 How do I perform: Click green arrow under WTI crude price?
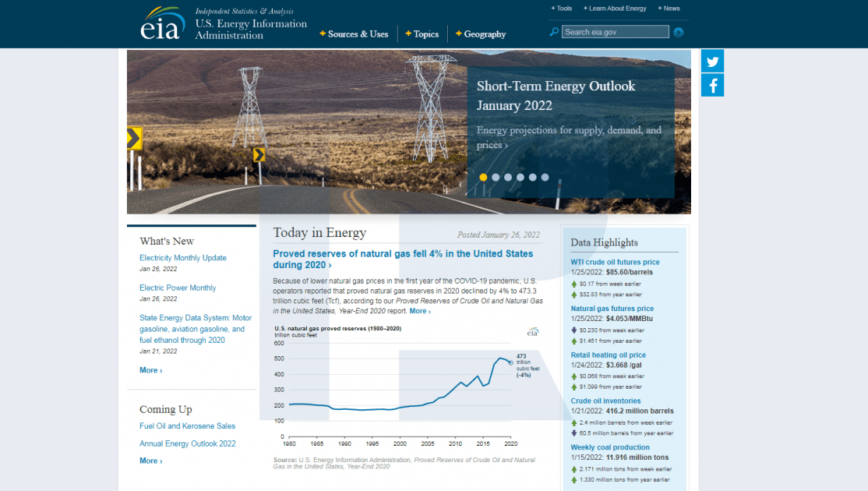[x=574, y=284]
